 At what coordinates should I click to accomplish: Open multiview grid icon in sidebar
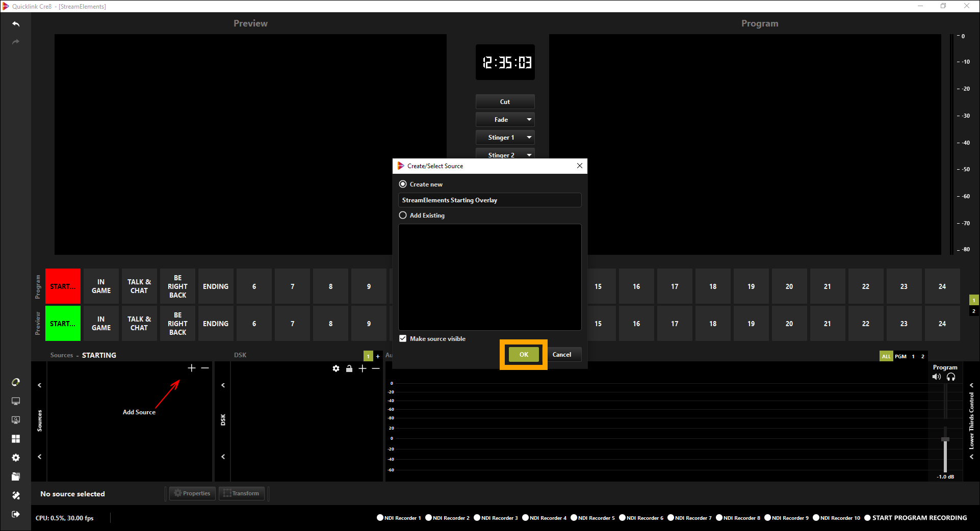click(x=16, y=439)
